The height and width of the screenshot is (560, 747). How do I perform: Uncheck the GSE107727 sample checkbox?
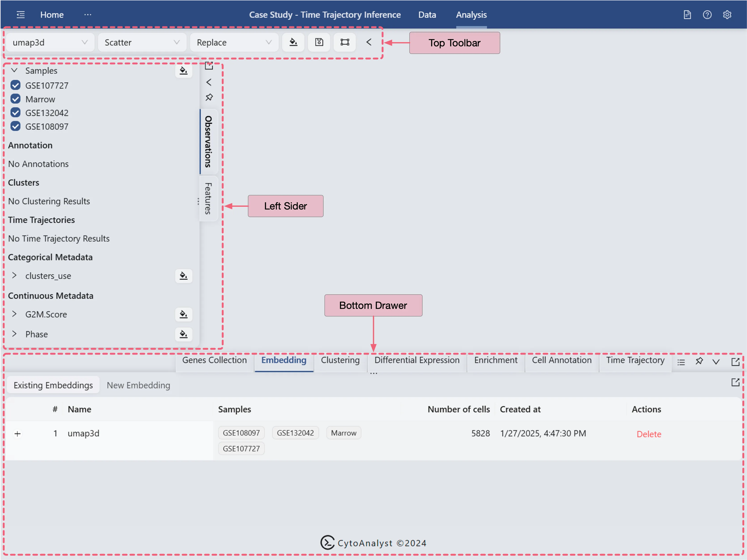click(15, 85)
